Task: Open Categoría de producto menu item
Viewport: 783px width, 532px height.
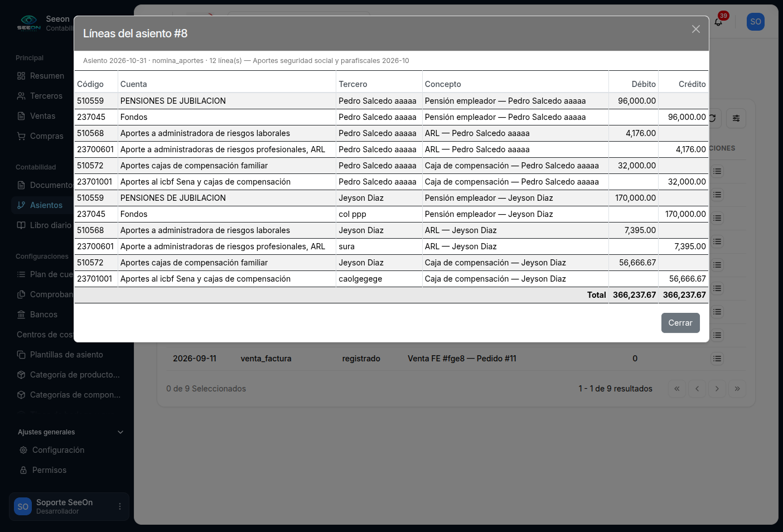Action: click(x=75, y=375)
